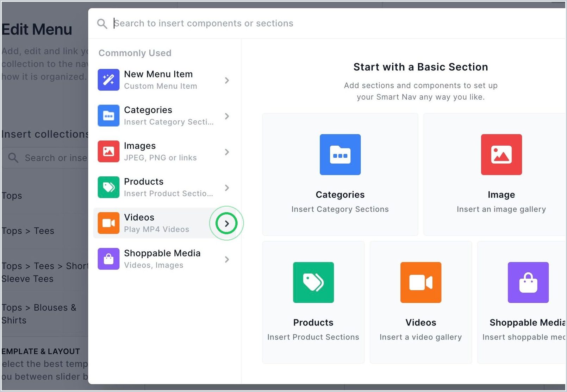Click the New Menu Item magic wand icon
The image size is (567, 392).
tap(108, 80)
